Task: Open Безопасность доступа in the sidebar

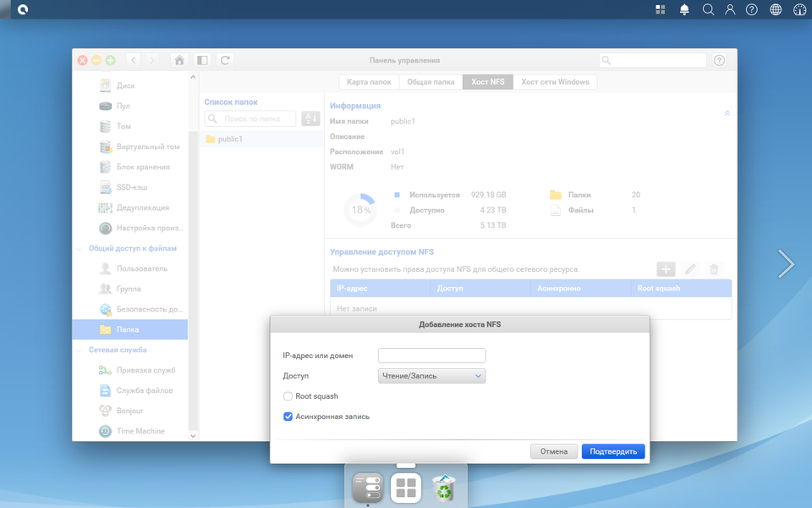Action: (x=130, y=309)
